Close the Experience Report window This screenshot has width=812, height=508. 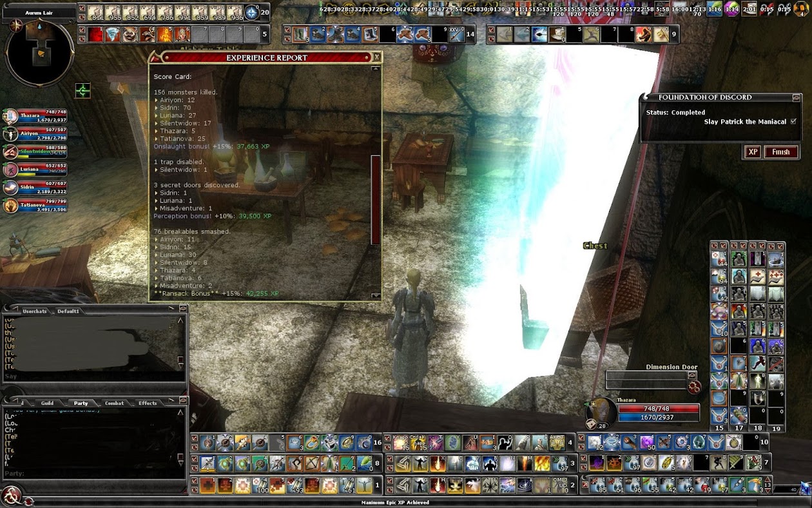(376, 57)
